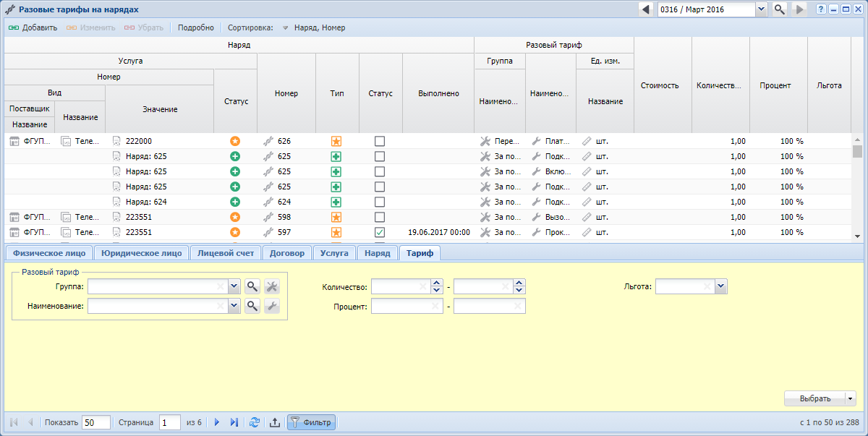Switch to the Юридическое лицо tab
This screenshot has height=436, width=868.
coord(142,253)
